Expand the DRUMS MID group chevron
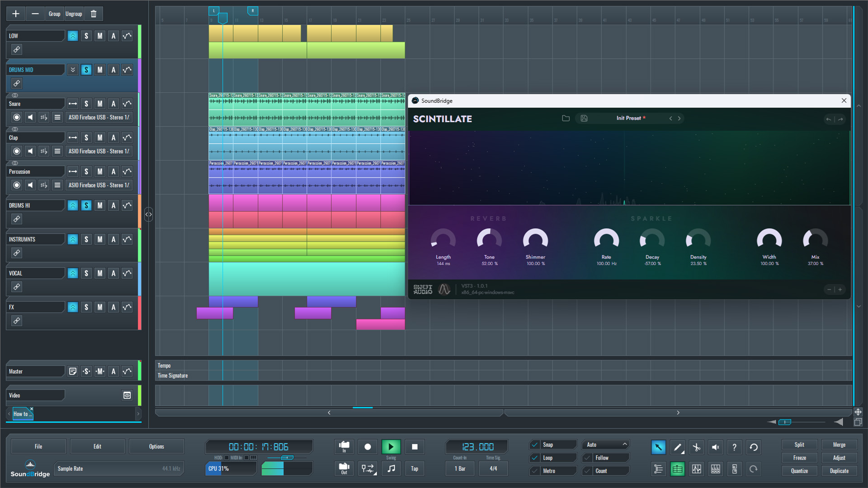 click(x=72, y=70)
